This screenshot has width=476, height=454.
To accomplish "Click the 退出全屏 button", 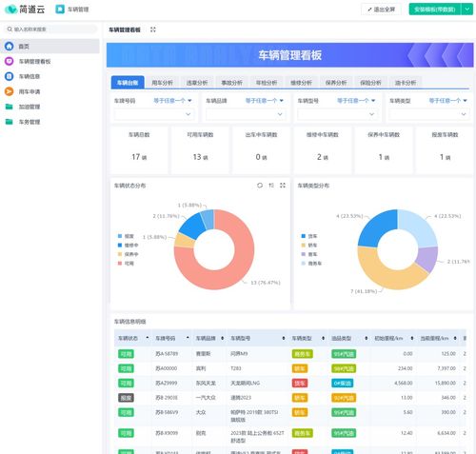I will pyautogui.click(x=381, y=10).
